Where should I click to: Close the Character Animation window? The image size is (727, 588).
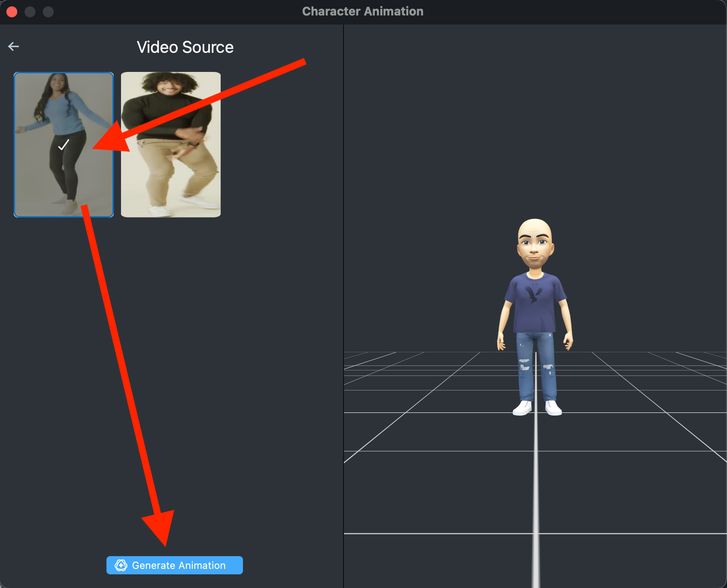pos(12,12)
